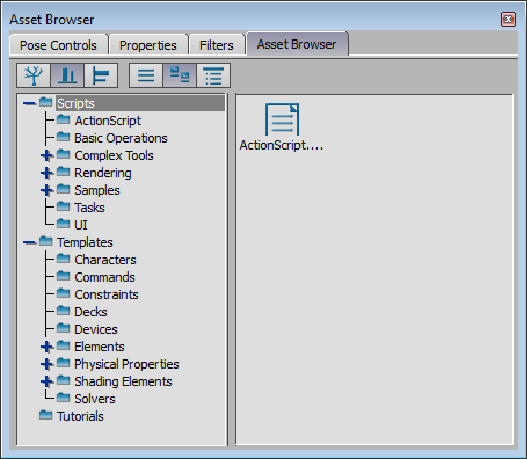Expand the Physical Properties folder
527x459 pixels.
47,364
